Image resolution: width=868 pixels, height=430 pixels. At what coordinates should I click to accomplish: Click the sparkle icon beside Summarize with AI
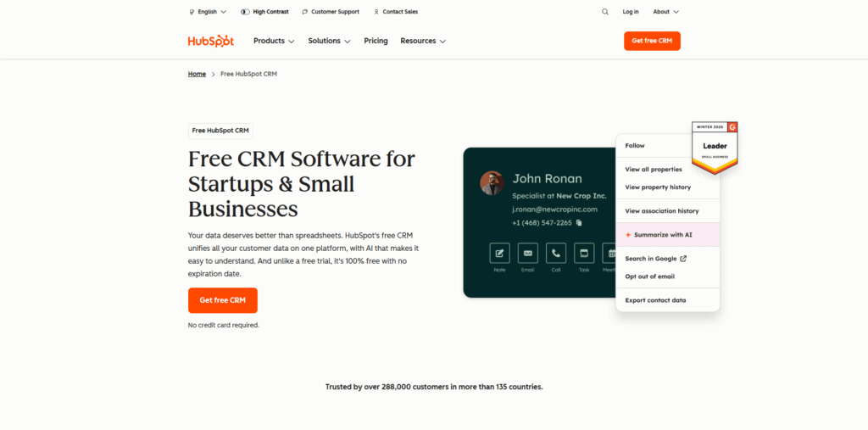628,235
